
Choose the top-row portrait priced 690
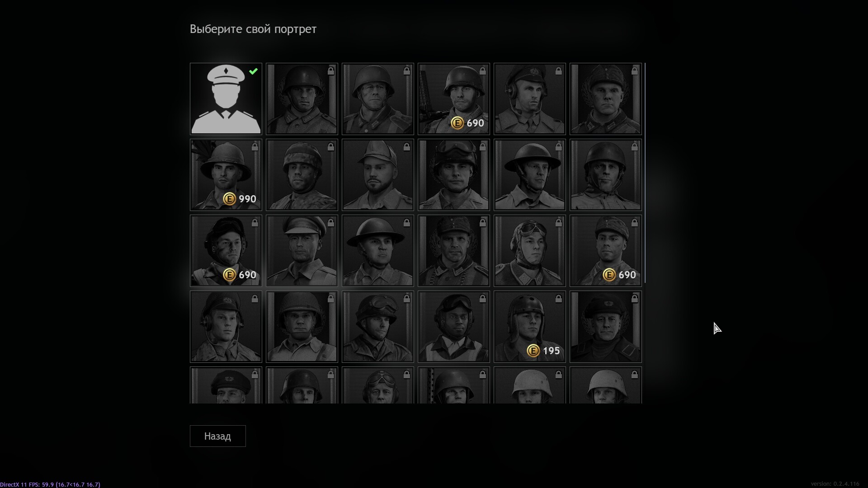pos(454,99)
